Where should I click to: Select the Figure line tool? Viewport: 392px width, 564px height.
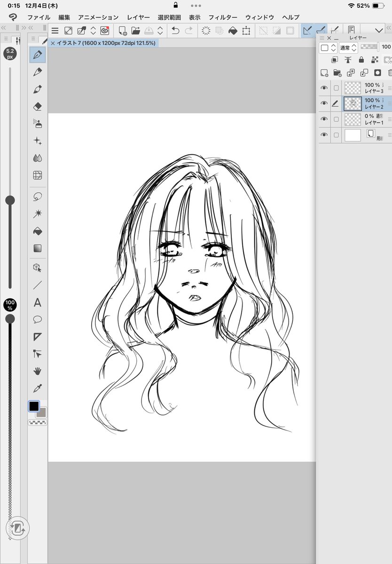point(38,285)
